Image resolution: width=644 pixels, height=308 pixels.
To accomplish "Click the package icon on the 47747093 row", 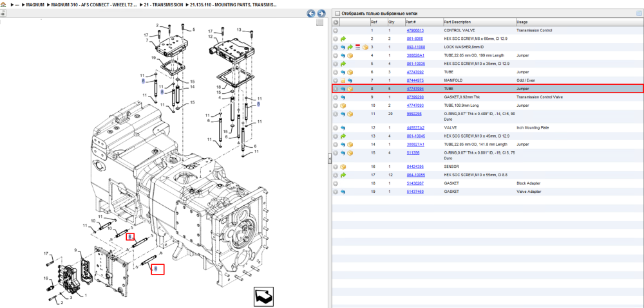I will (x=343, y=105).
